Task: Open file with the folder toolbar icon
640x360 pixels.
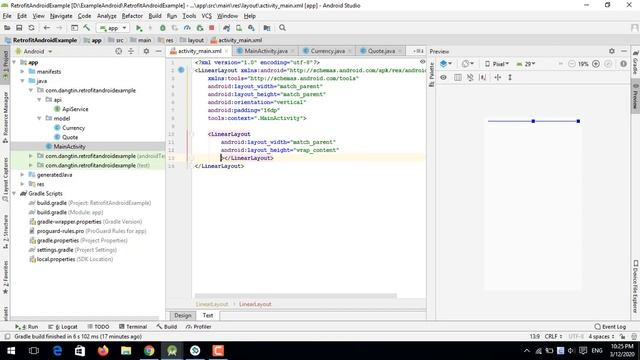Action: point(7,28)
